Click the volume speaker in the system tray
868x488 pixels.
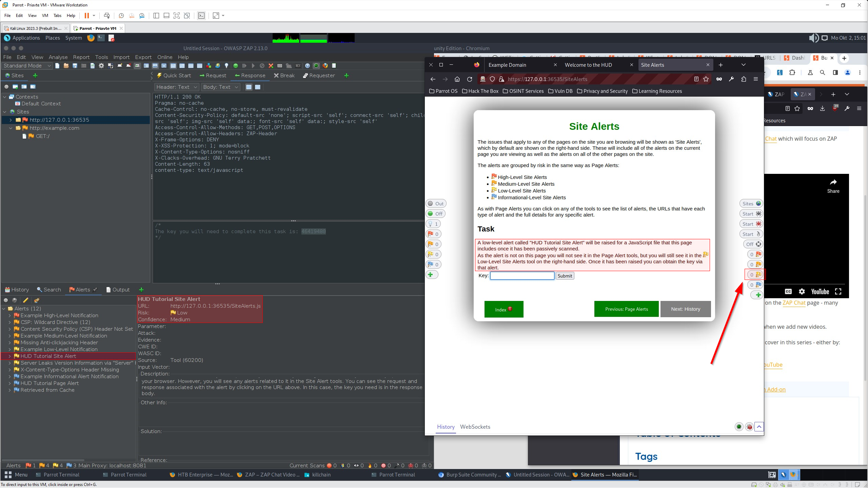coord(814,38)
